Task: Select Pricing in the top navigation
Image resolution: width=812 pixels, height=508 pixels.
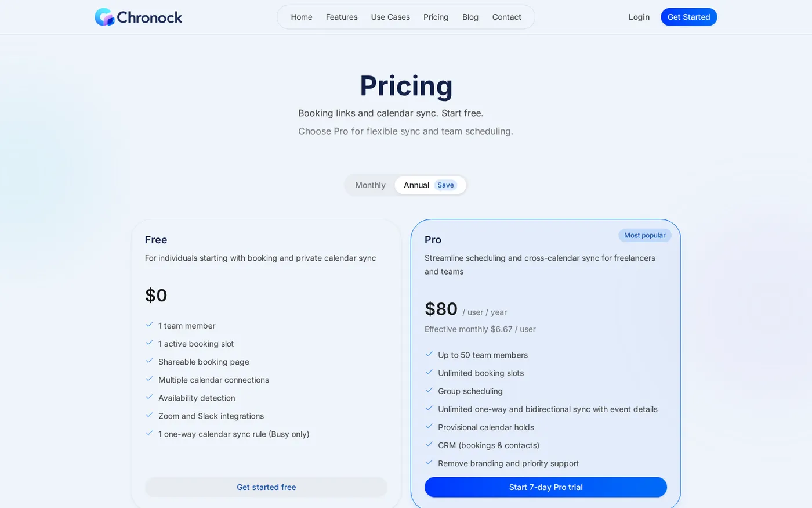Action: pyautogui.click(x=436, y=17)
